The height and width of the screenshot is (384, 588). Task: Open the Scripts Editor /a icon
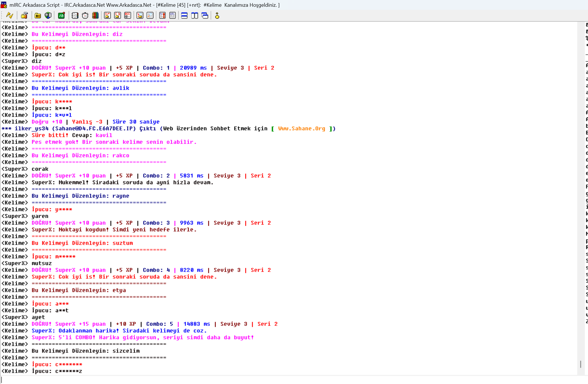pos(61,15)
